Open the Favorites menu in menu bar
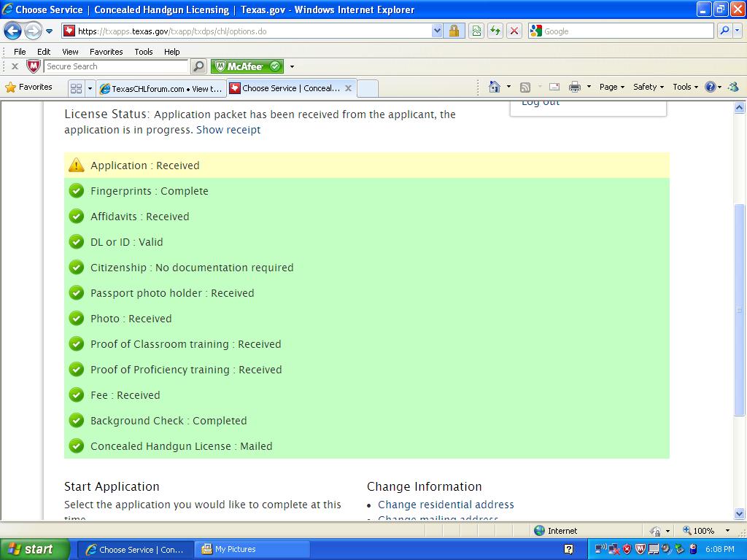The image size is (747, 560). pos(106,52)
